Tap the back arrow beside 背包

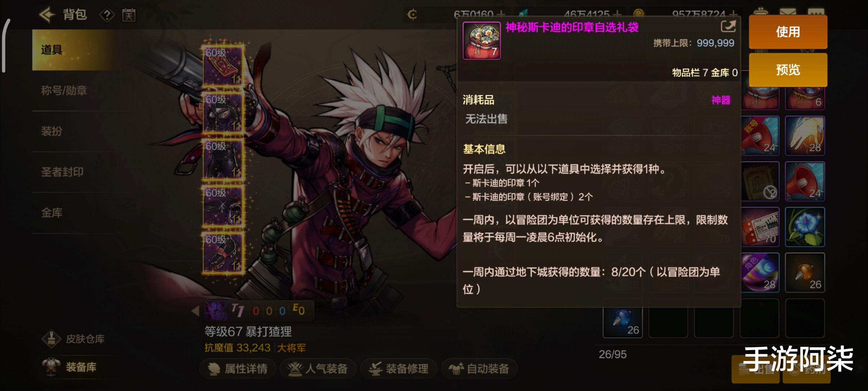click(47, 15)
